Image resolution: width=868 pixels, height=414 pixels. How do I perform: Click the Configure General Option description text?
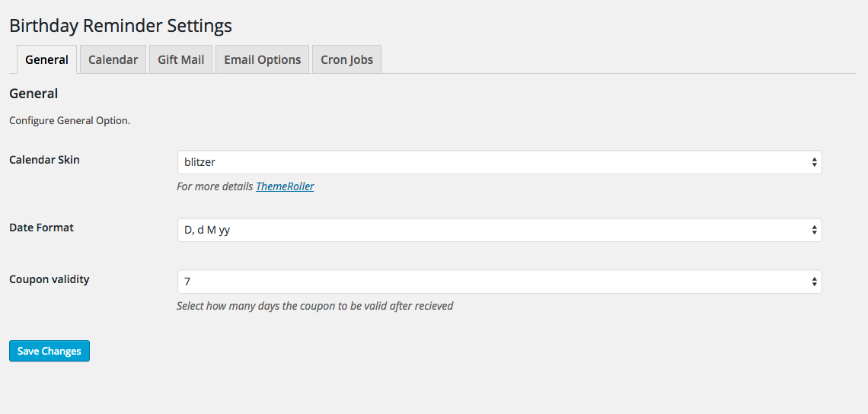[x=70, y=120]
